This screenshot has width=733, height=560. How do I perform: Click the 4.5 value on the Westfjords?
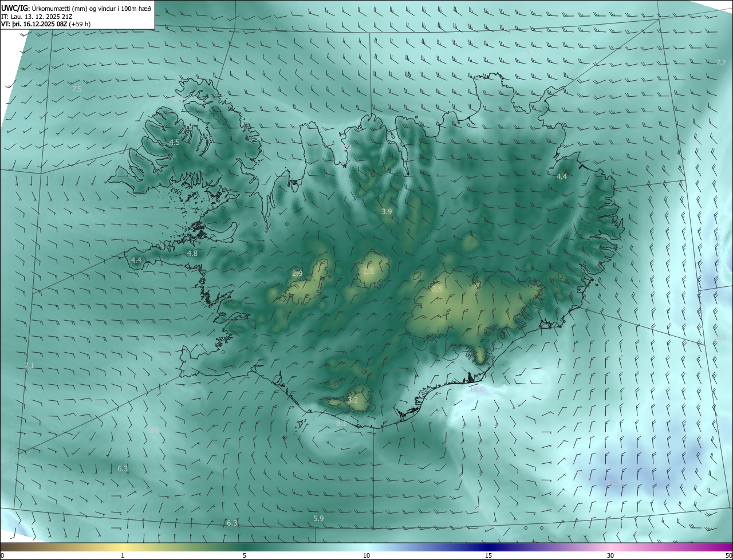tap(175, 143)
